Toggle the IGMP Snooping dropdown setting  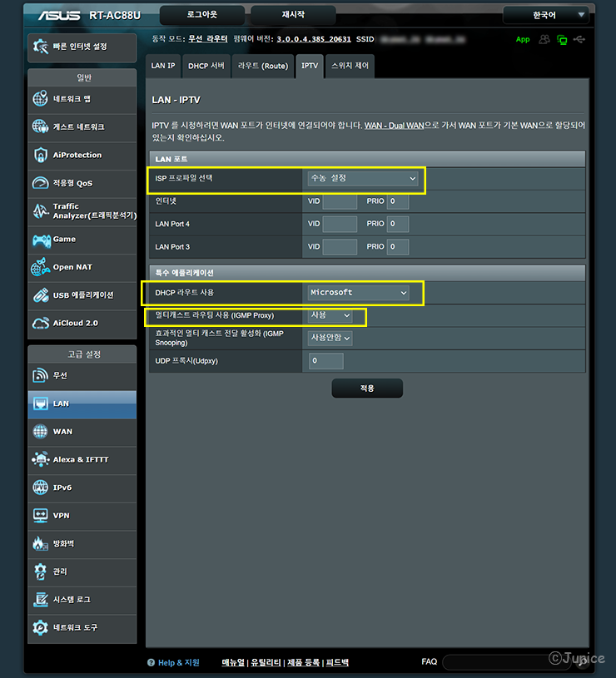[x=330, y=338]
